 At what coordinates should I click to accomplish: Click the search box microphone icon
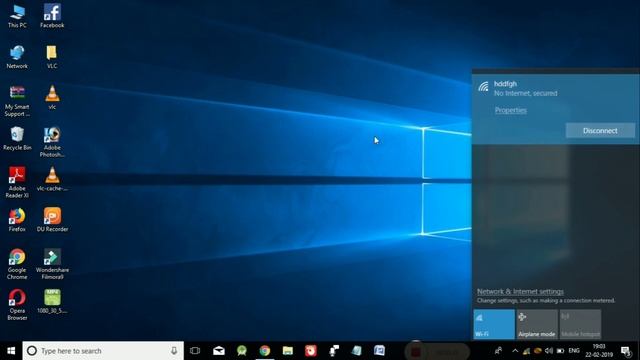click(x=174, y=351)
